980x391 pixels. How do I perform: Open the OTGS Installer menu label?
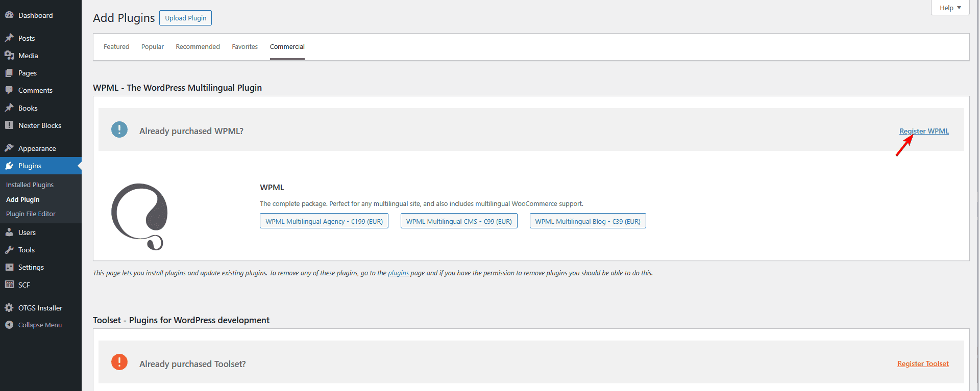point(40,308)
